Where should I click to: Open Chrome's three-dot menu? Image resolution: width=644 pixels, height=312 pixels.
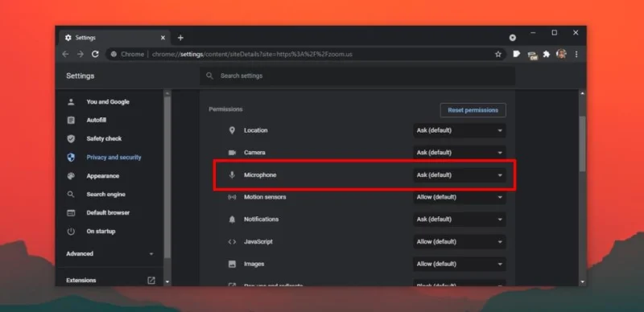576,54
